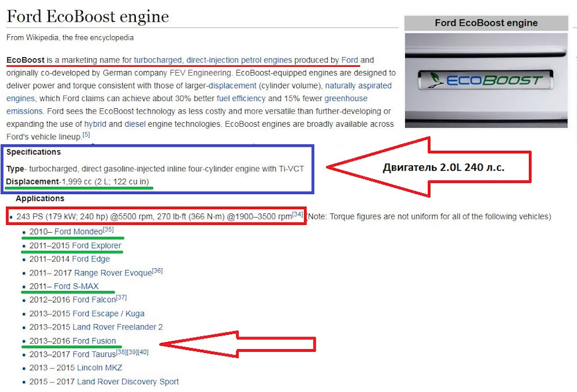Follow the greenhouse link

[346, 98]
